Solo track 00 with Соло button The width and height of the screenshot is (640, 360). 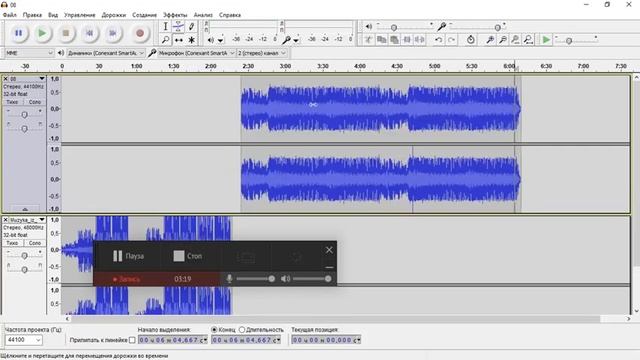[35, 102]
